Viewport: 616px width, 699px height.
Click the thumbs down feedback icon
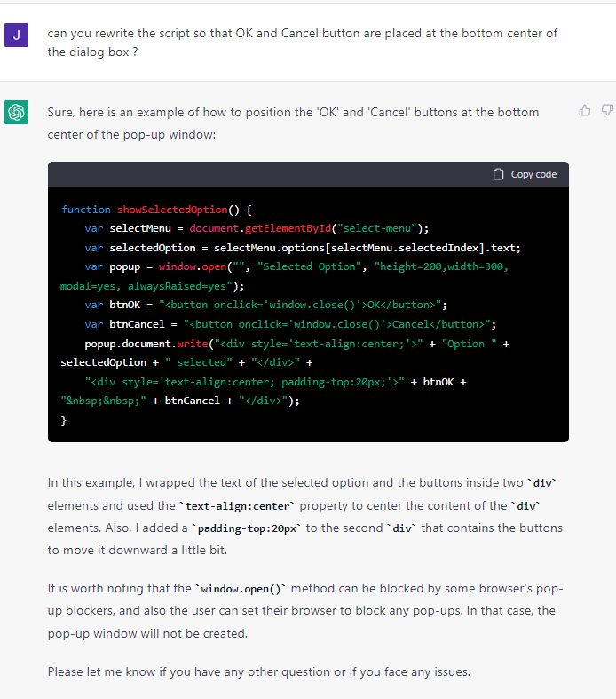[x=607, y=110]
